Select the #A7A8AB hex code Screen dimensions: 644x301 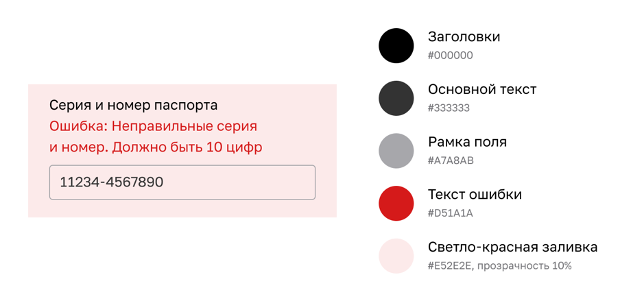coord(451,161)
